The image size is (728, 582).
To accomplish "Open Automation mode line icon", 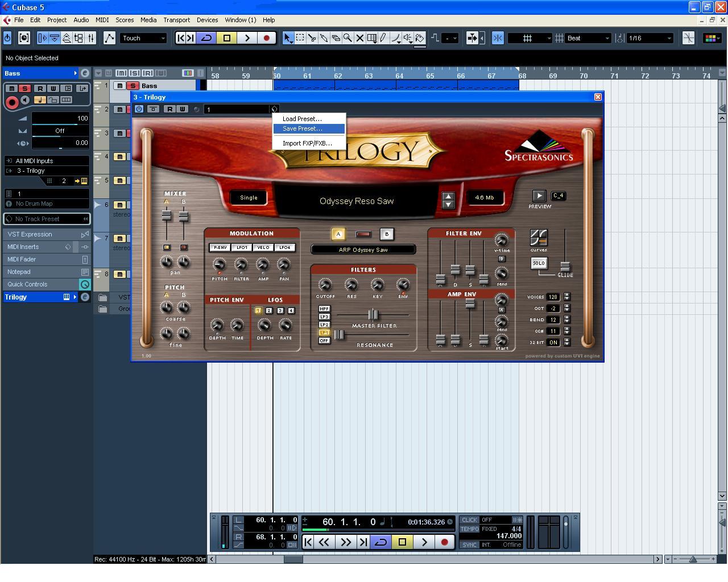I will (109, 38).
